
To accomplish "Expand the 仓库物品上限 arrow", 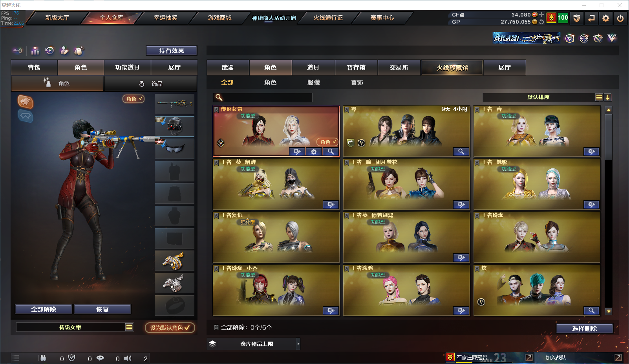I will [298, 344].
